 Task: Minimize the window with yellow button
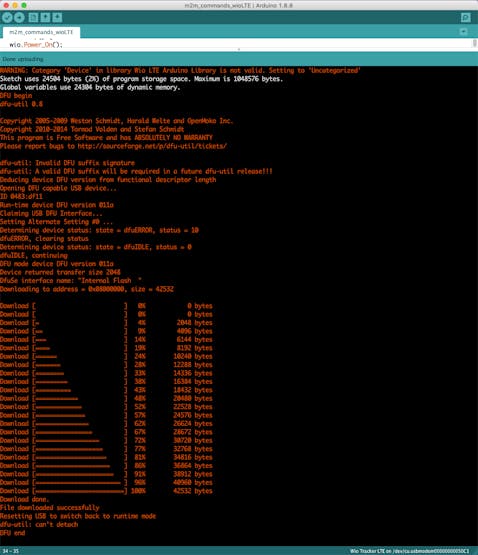click(15, 5)
